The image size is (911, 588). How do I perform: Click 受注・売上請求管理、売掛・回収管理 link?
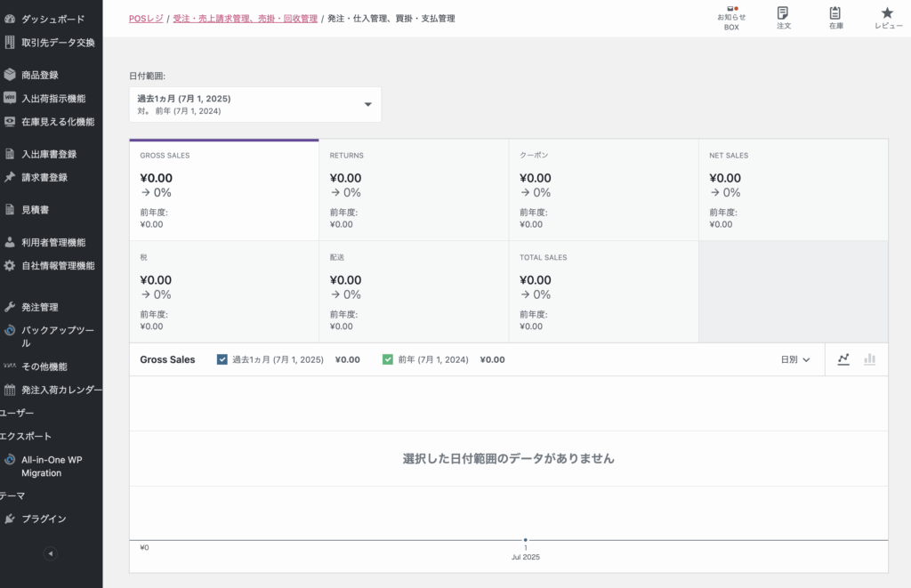coord(245,18)
